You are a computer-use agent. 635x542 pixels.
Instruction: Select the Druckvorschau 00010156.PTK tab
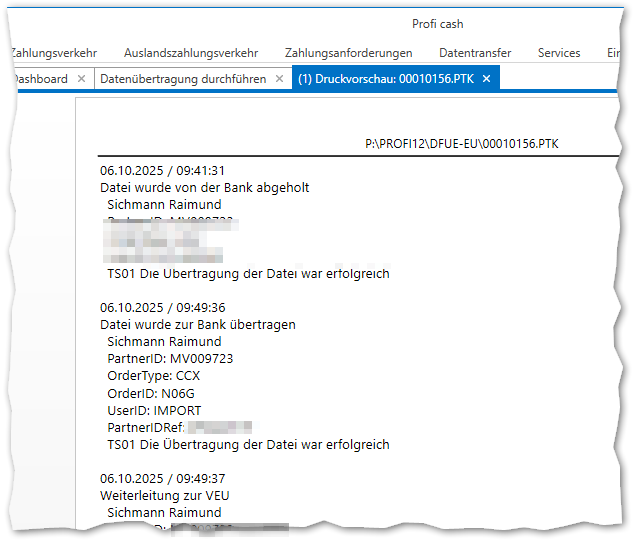pyautogui.click(x=386, y=79)
